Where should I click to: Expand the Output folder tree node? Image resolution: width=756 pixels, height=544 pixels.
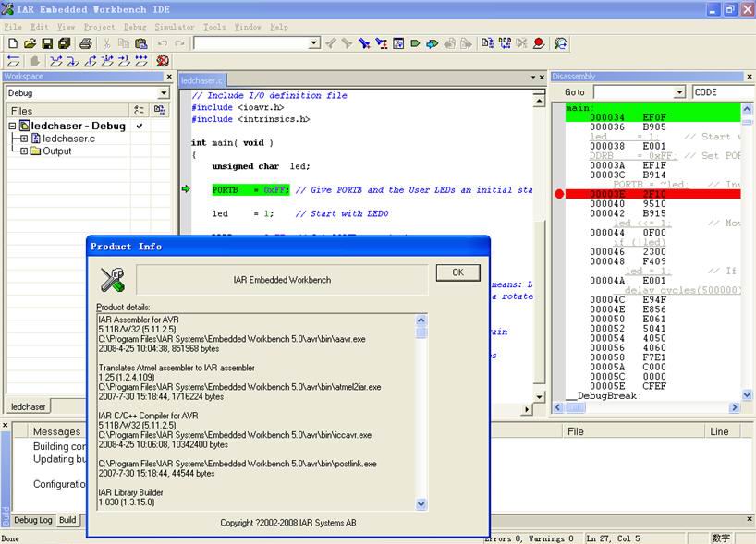[24, 151]
